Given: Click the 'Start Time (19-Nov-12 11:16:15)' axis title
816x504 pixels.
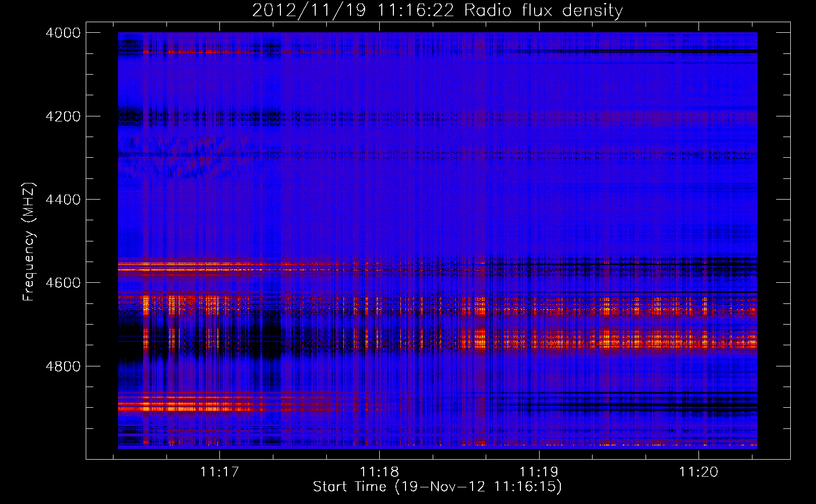Looking at the screenshot, I should tap(437, 487).
